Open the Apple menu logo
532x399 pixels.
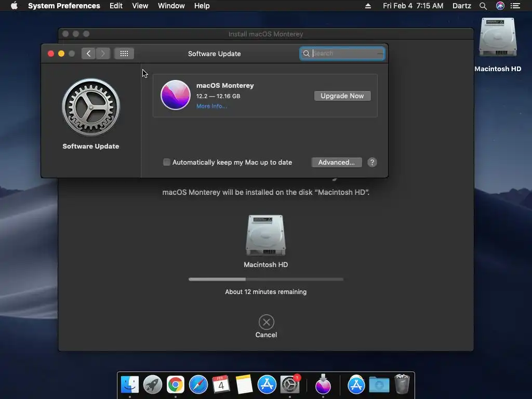pyautogui.click(x=14, y=6)
